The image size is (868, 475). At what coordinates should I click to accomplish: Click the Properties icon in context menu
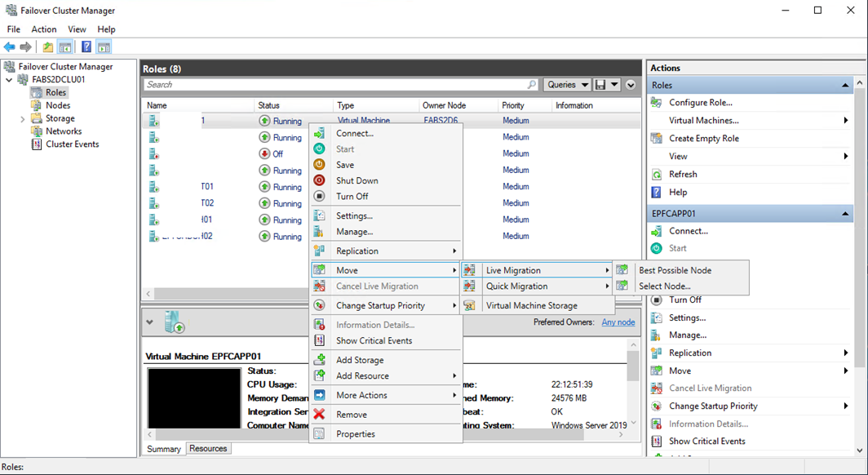coord(320,433)
